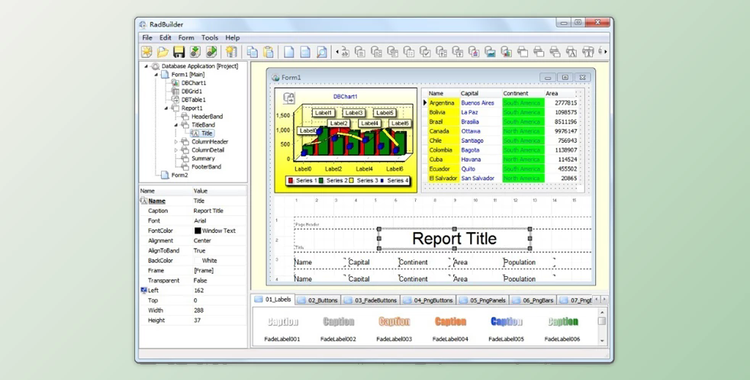Save the project with the floppy disk icon

coord(179,52)
